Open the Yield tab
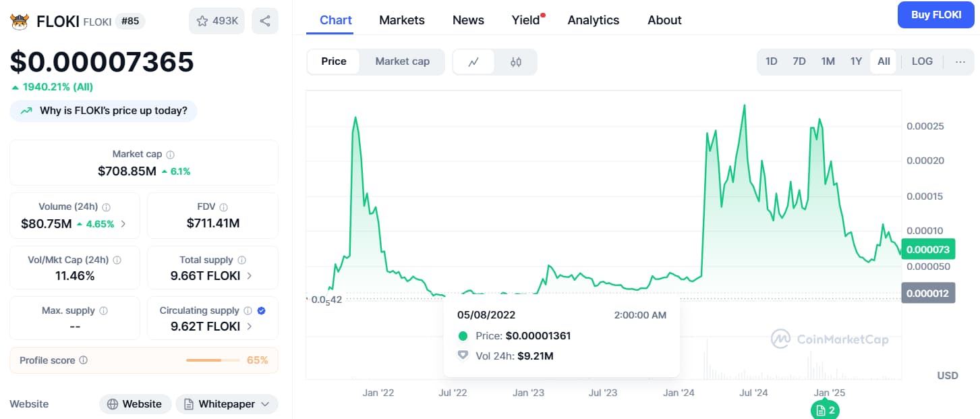Viewport: 980px width, 419px height. [526, 20]
